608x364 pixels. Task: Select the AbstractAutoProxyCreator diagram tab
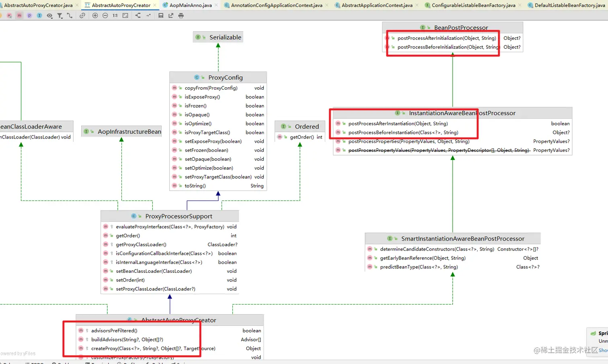click(121, 5)
